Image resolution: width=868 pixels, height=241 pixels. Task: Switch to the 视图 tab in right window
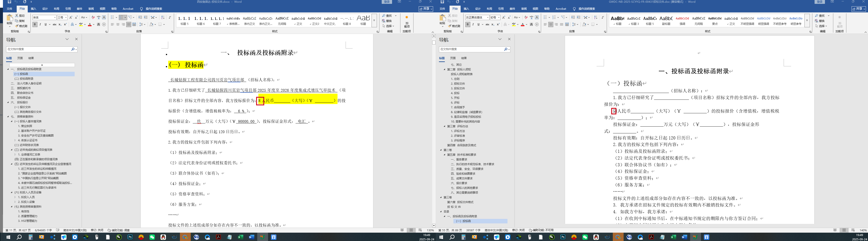535,9
